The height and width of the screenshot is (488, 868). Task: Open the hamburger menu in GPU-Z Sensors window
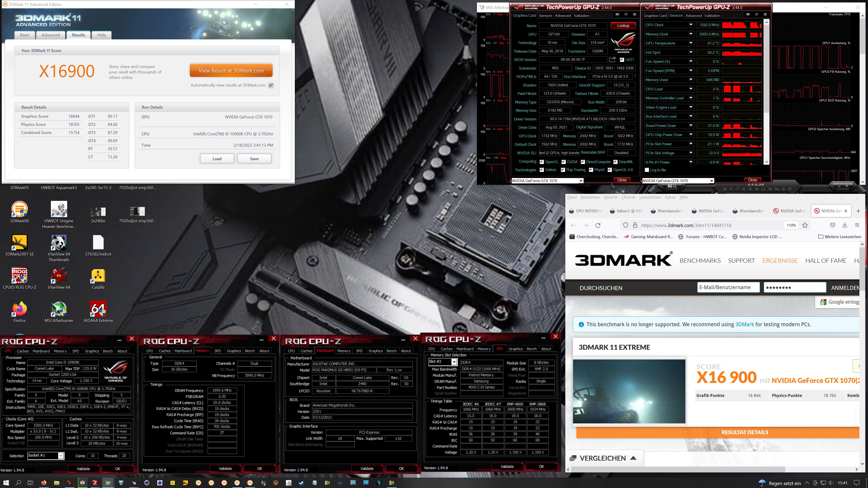pos(765,14)
